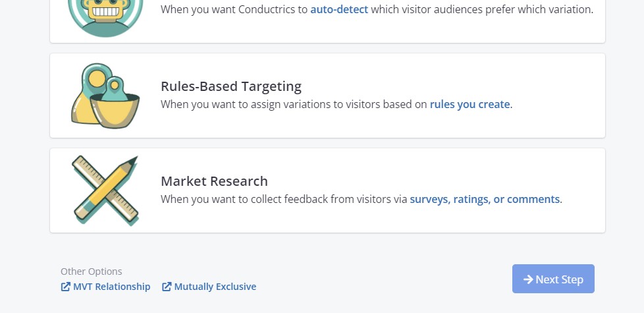This screenshot has width=644, height=313.
Task: Click the nesting dolls Rules-Based Targeting icon
Action: click(105, 96)
